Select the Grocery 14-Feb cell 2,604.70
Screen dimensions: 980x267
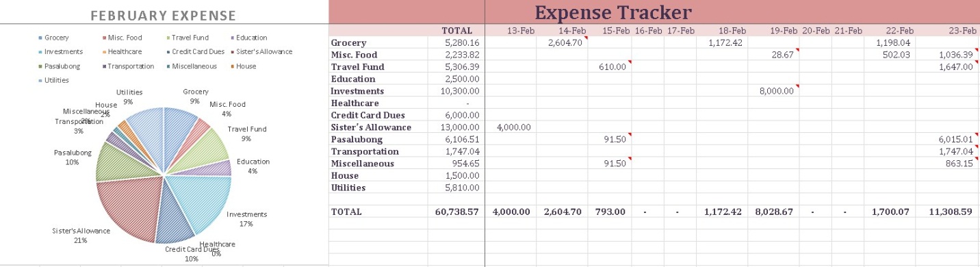click(x=562, y=43)
